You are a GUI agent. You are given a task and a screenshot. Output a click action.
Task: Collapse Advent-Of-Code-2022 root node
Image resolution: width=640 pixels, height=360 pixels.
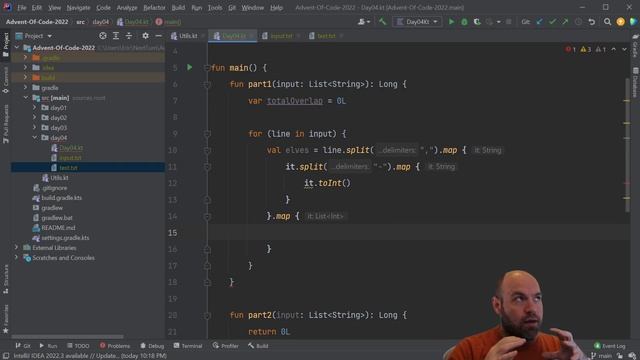[17, 47]
